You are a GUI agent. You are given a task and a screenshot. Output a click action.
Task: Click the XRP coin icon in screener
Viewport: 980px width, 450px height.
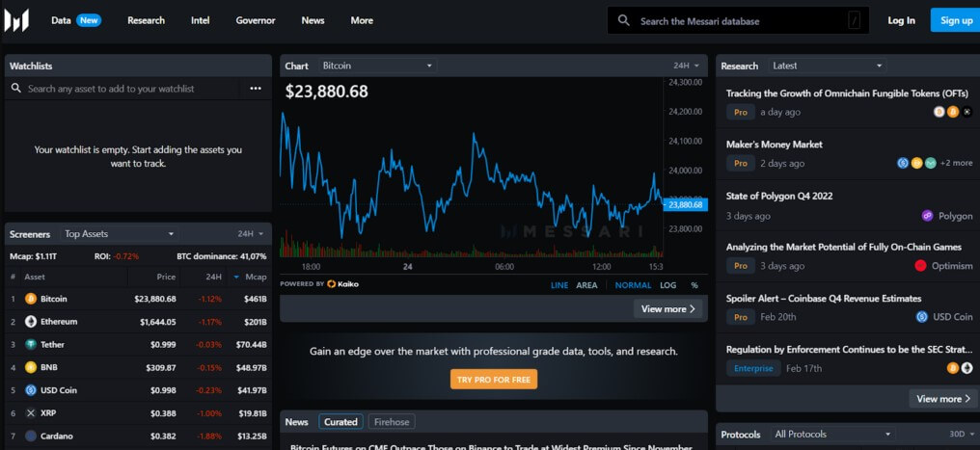tap(31, 413)
